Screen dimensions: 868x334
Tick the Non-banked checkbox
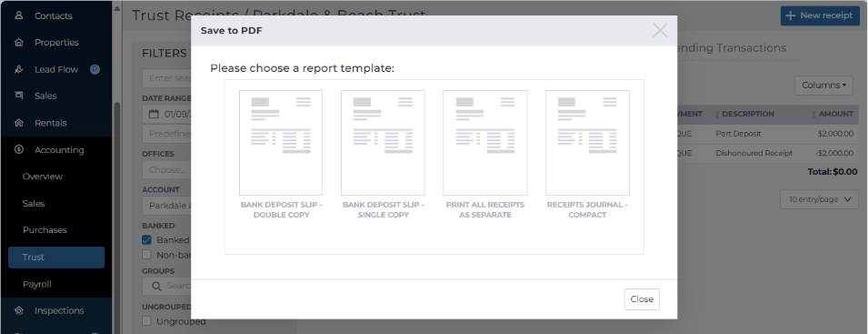point(146,254)
